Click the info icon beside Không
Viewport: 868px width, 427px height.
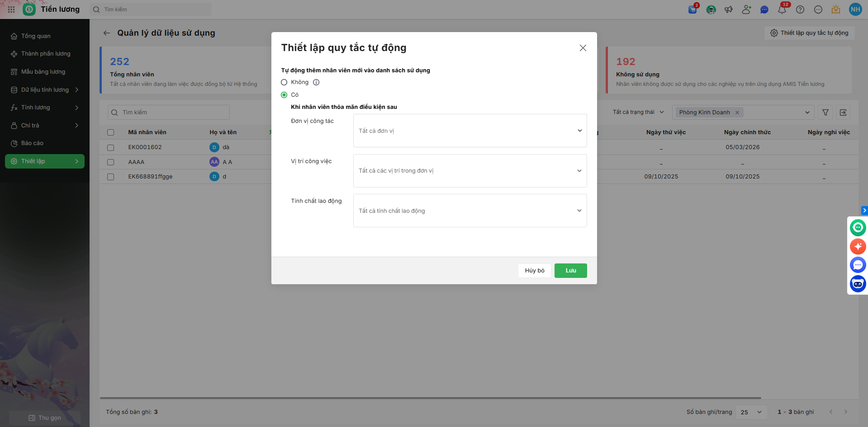pyautogui.click(x=316, y=82)
